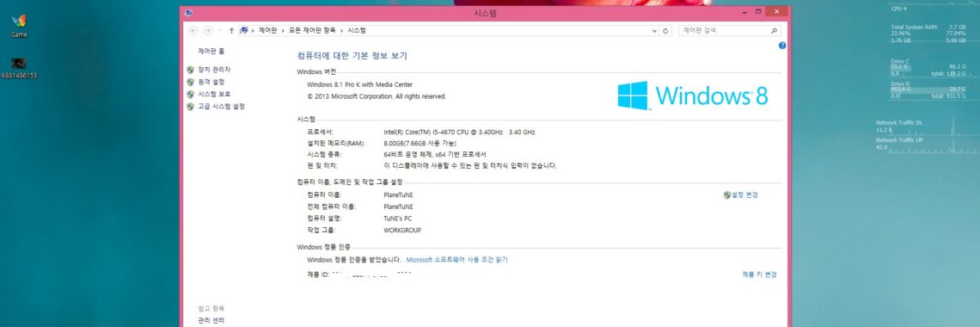Click the copyright line © 2013 Microsoft Corporation
Viewport: 980px width, 327px height.
point(377,97)
